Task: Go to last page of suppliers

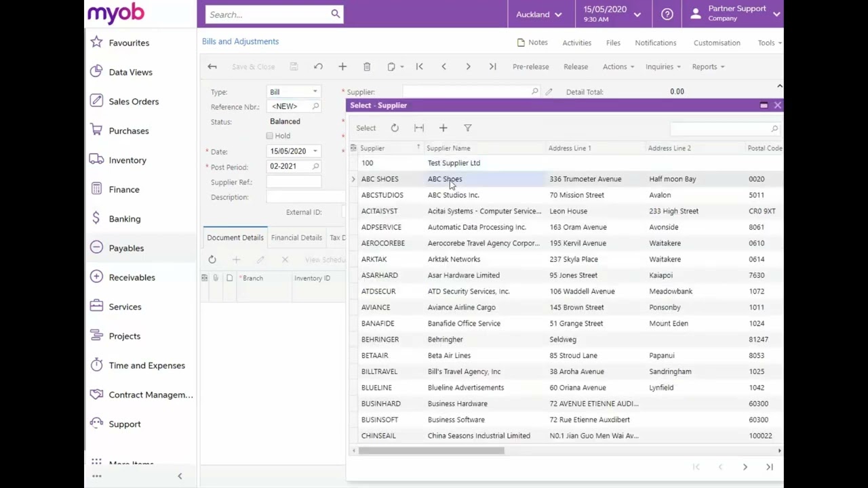Action: pyautogui.click(x=769, y=467)
